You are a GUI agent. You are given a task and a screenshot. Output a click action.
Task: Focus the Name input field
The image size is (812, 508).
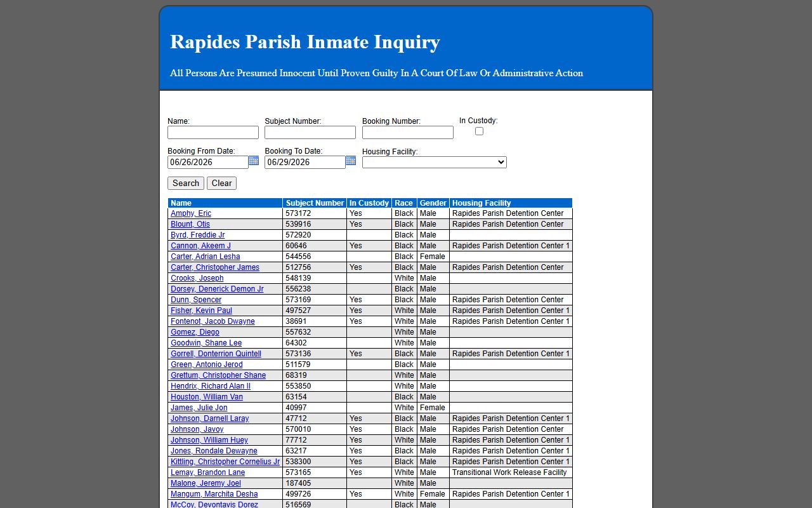213,132
